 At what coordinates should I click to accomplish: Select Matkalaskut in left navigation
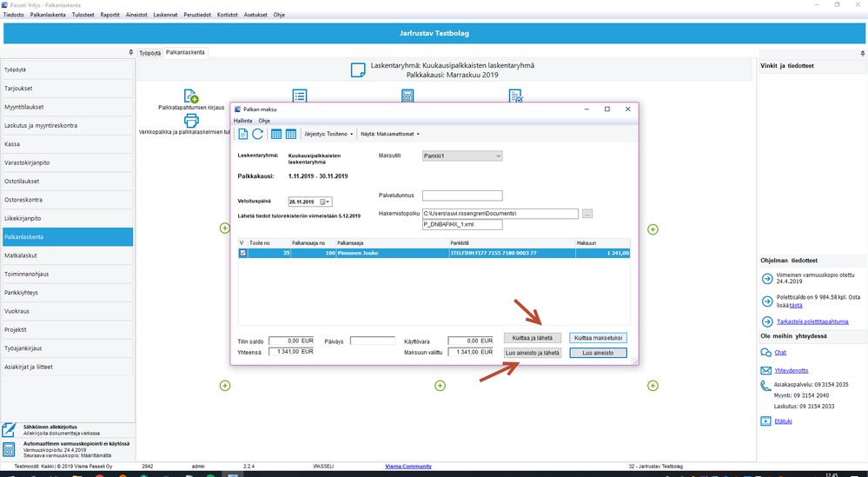pyautogui.click(x=68, y=255)
